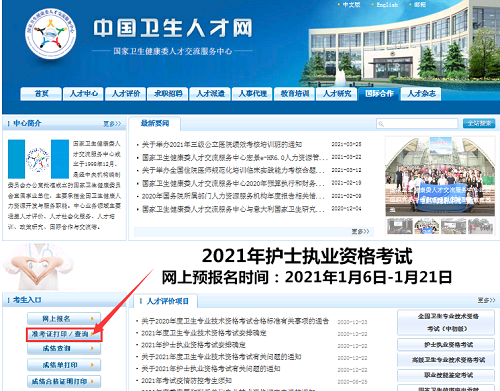Click the 护士执业资格考试 button
The height and width of the screenshot is (391, 500).
point(446,344)
